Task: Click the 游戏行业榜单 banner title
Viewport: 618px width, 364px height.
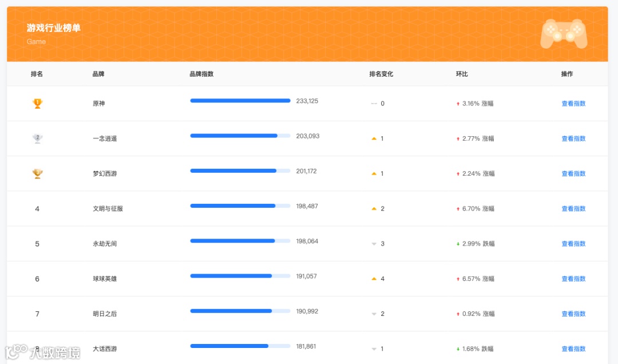Action: pos(54,28)
